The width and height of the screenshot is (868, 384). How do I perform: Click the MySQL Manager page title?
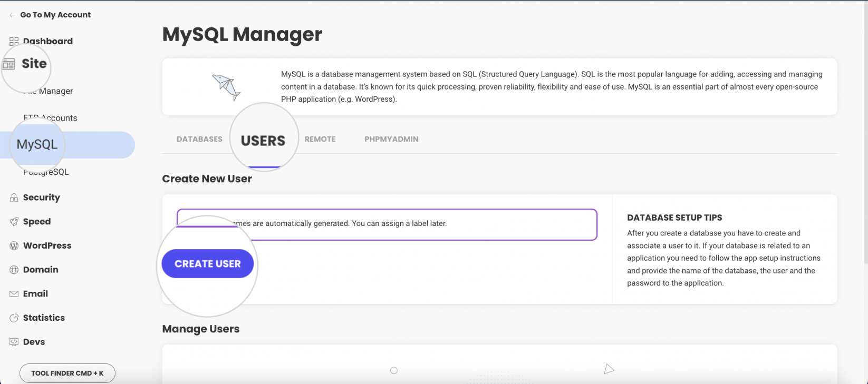pyautogui.click(x=242, y=35)
